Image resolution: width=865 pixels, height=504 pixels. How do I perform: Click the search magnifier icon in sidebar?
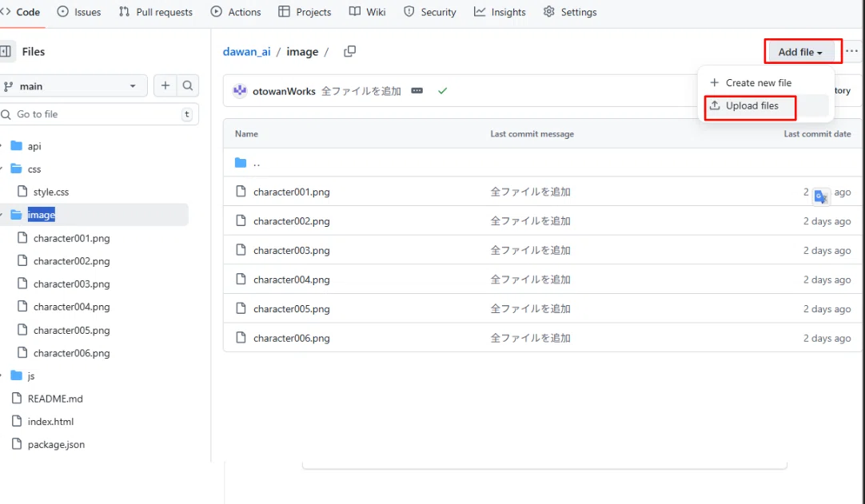188,85
